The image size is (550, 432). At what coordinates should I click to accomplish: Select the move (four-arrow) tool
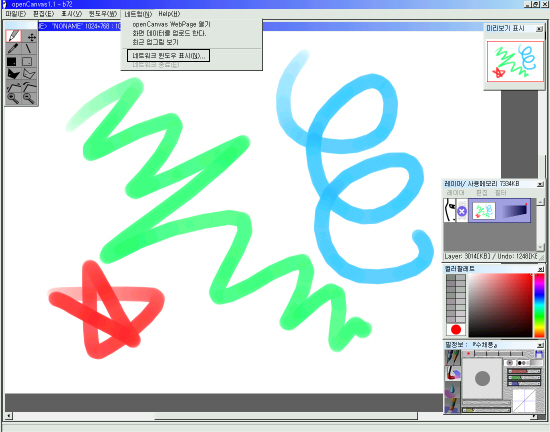point(31,37)
